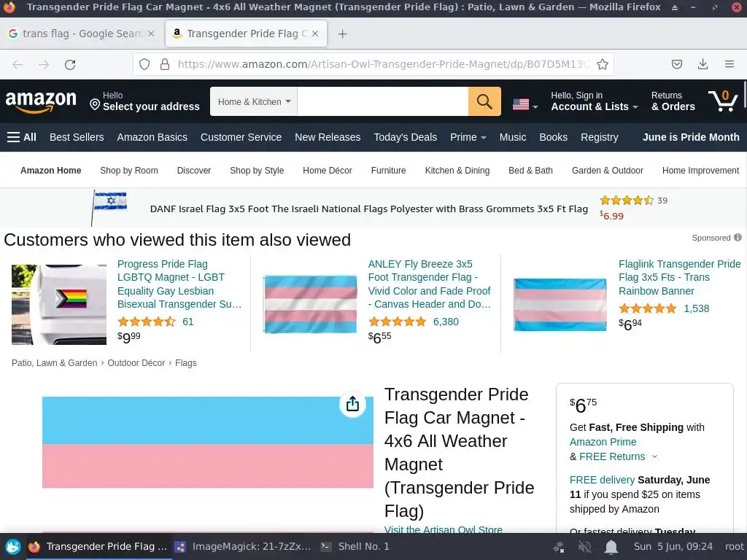Open the desktop start menu icon
The height and width of the screenshot is (560, 747).
coord(13,547)
